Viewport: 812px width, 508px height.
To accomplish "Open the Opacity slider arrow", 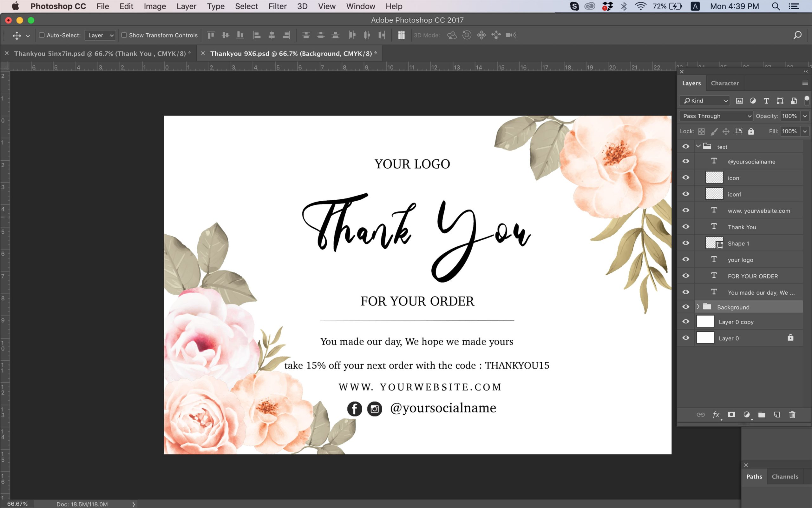I will click(805, 116).
